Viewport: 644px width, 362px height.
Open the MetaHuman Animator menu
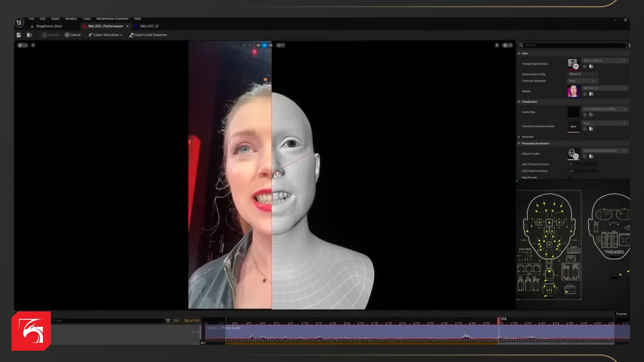[112, 19]
